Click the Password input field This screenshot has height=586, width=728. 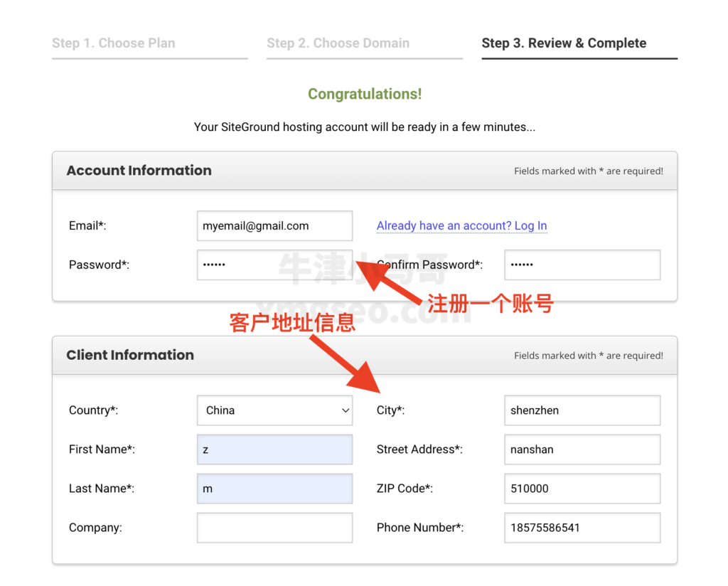tap(274, 265)
